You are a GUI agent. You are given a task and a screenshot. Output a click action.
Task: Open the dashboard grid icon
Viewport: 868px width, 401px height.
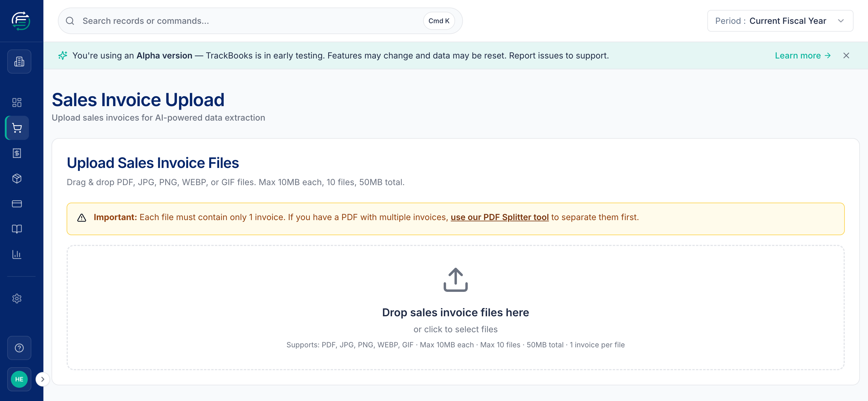click(x=17, y=103)
